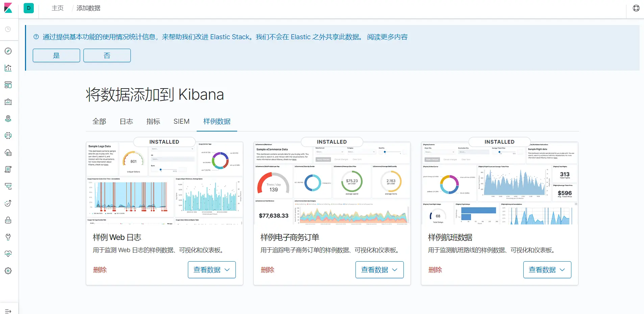Switch to the 全部 tab

tap(99, 121)
